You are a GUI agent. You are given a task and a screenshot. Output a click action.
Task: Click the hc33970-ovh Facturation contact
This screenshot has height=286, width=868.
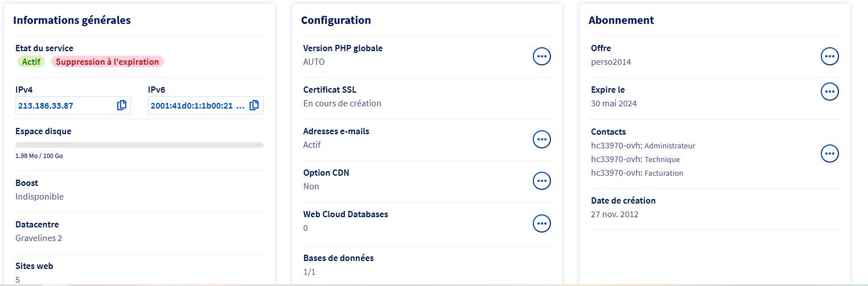click(x=637, y=173)
